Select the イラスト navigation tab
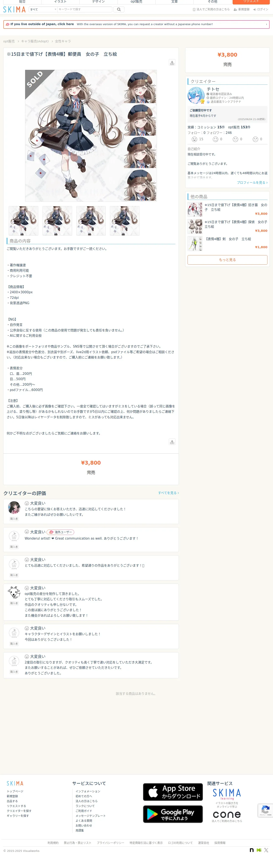273x868 pixels. [60, 2]
